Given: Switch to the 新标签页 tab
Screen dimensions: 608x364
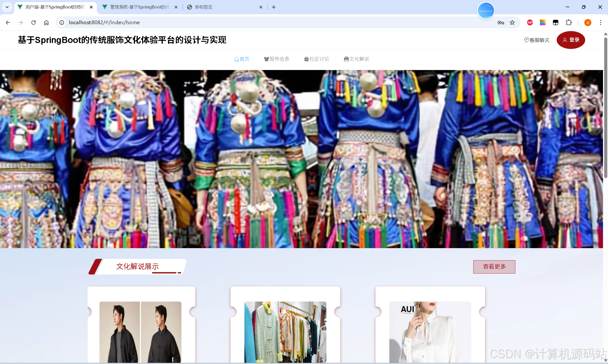Looking at the screenshot, I should [204, 7].
